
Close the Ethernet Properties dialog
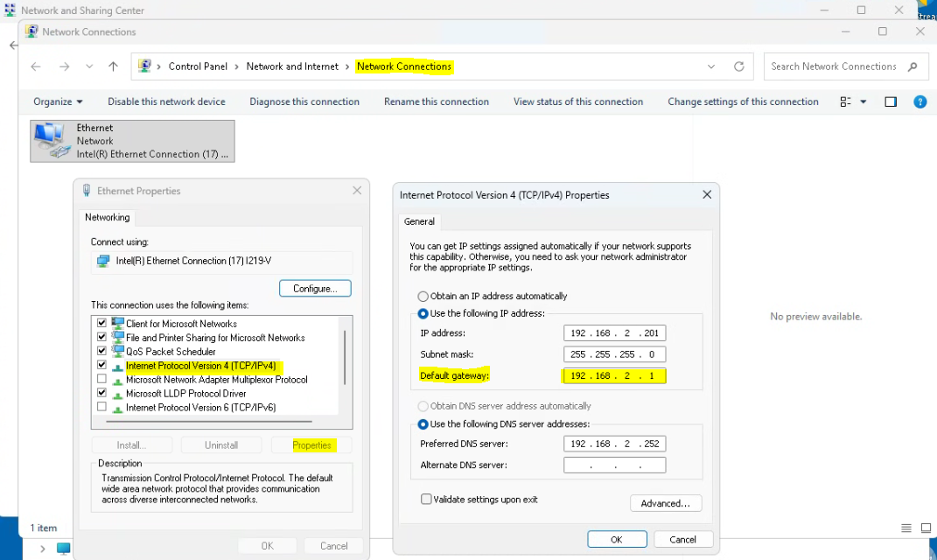tap(357, 191)
